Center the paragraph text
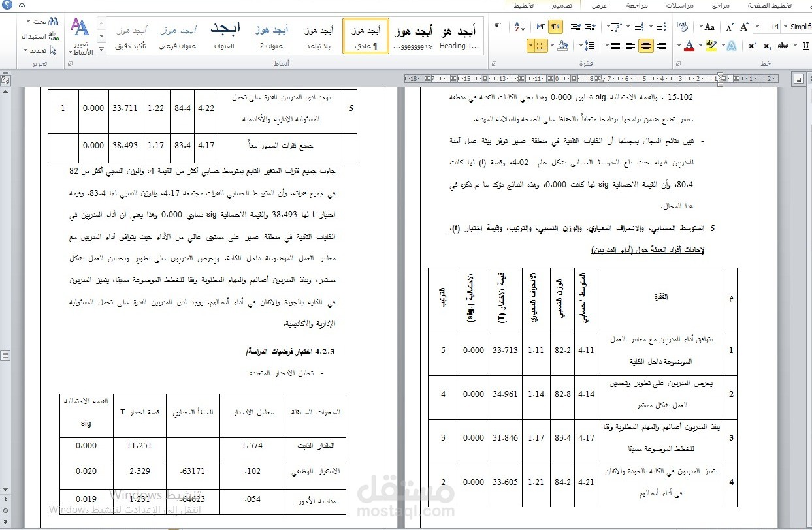This screenshot has height=530, width=812. click(x=646, y=46)
